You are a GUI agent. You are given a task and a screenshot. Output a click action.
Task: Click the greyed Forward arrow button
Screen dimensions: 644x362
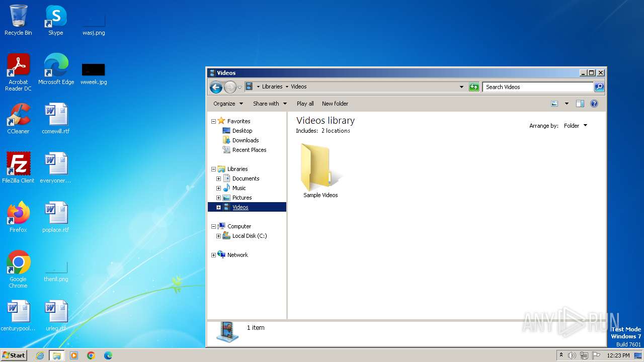point(230,87)
